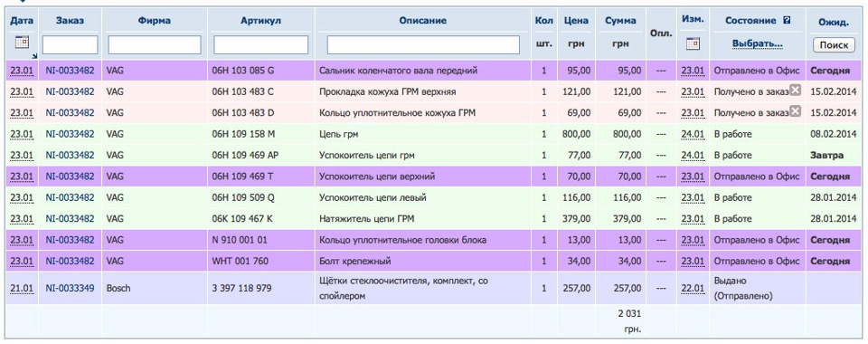The width and height of the screenshot is (868, 344).
Task: Select article 06H 103 085 G
Action: pyautogui.click(x=242, y=71)
